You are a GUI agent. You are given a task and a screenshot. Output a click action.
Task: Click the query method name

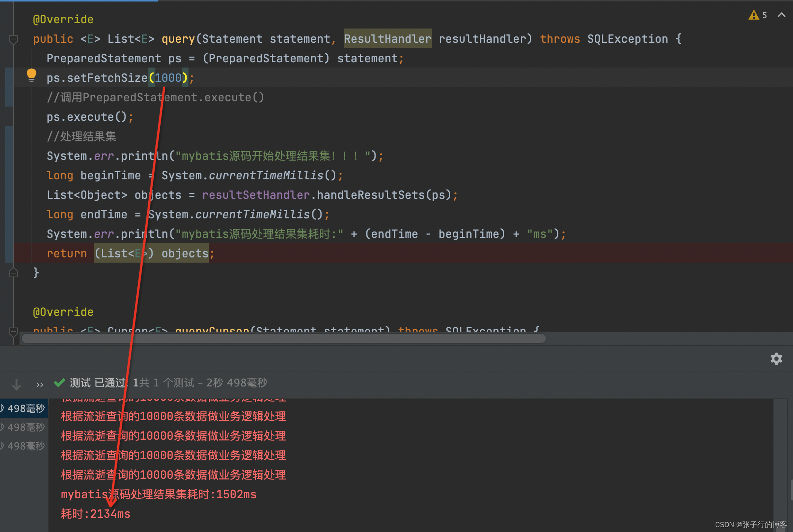178,39
